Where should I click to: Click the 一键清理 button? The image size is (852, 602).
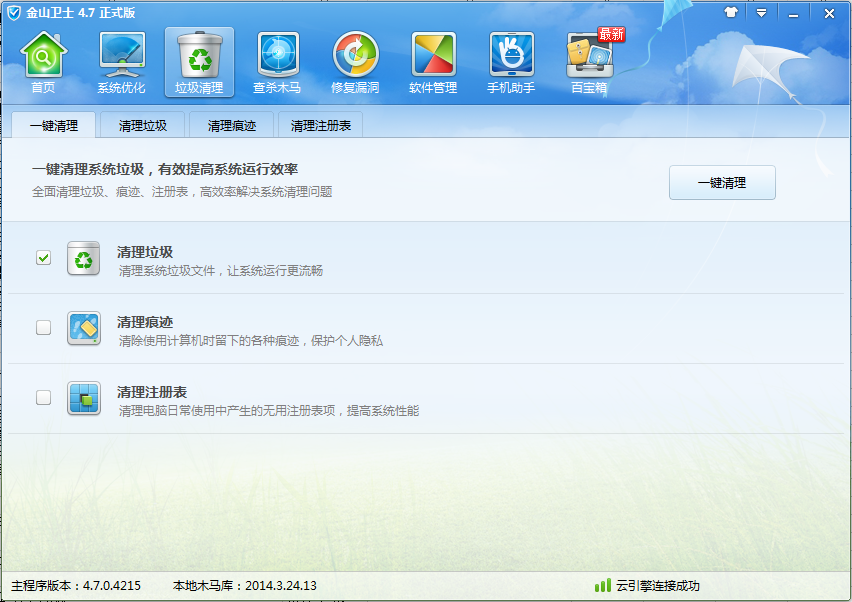(722, 183)
